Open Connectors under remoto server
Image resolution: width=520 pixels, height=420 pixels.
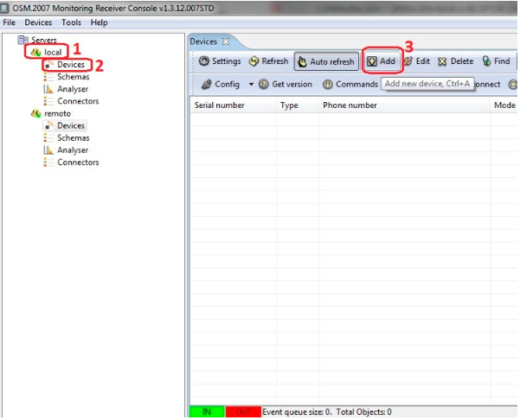(x=78, y=162)
